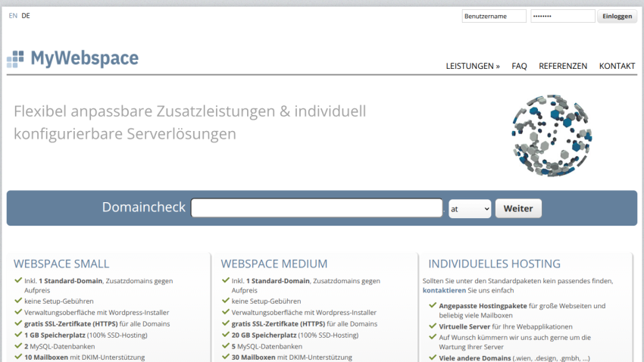Open the KONTAKT page

[x=617, y=66]
